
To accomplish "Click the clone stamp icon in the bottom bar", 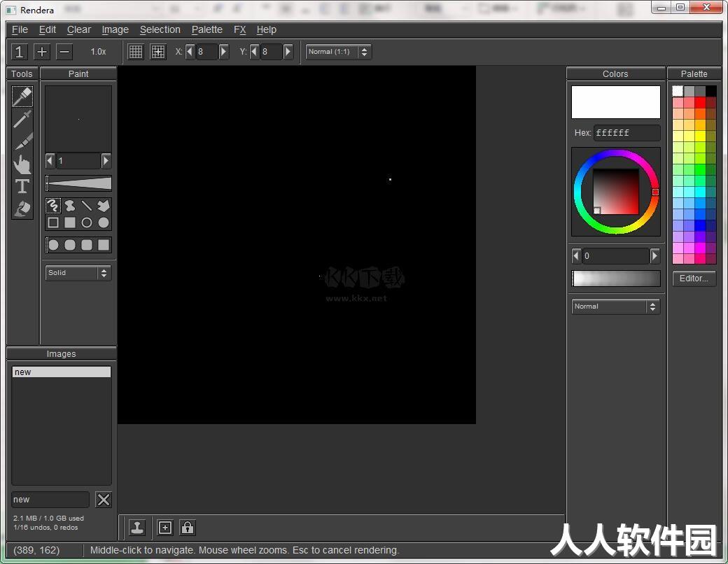I will point(137,528).
